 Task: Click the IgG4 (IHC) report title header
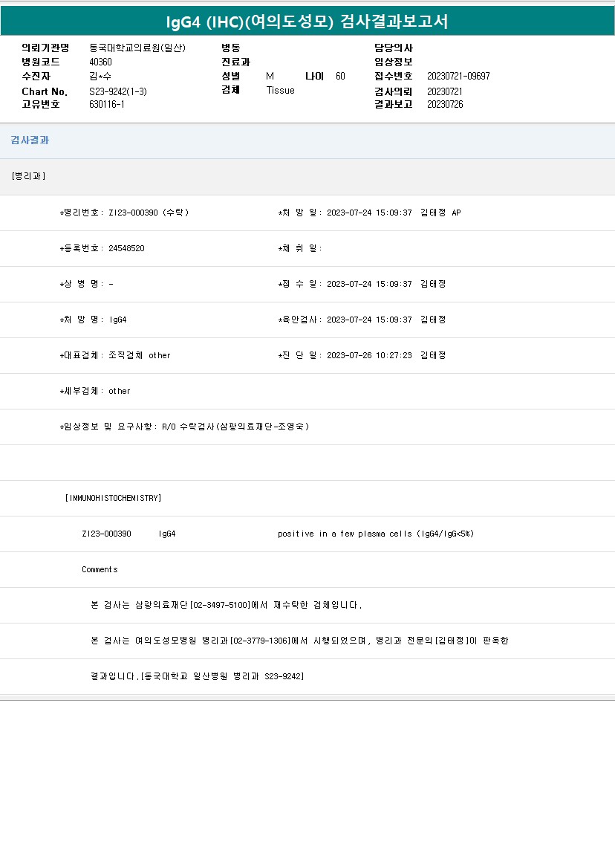coord(307,22)
